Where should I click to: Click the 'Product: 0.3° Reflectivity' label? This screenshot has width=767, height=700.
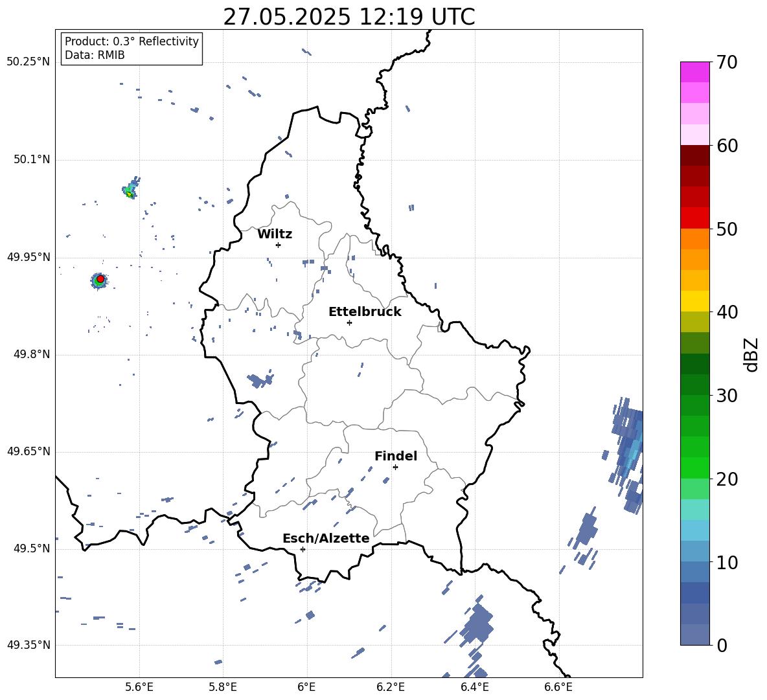pos(132,41)
